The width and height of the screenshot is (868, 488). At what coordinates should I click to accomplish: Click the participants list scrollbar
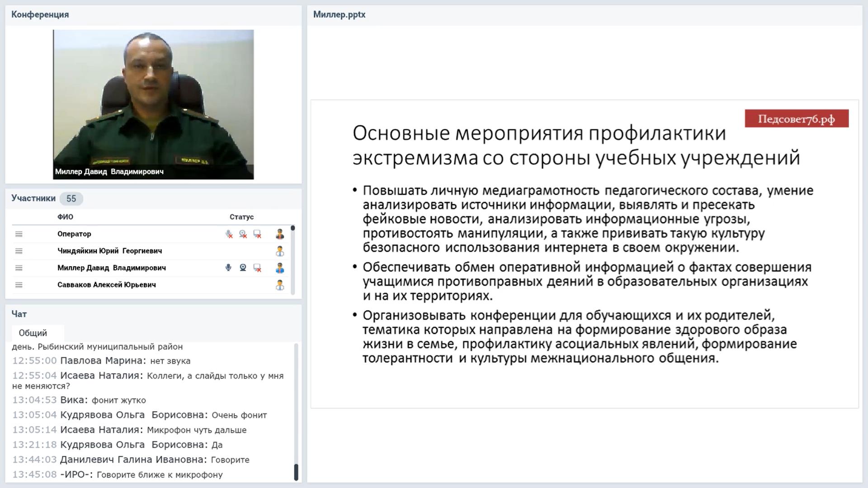click(293, 260)
